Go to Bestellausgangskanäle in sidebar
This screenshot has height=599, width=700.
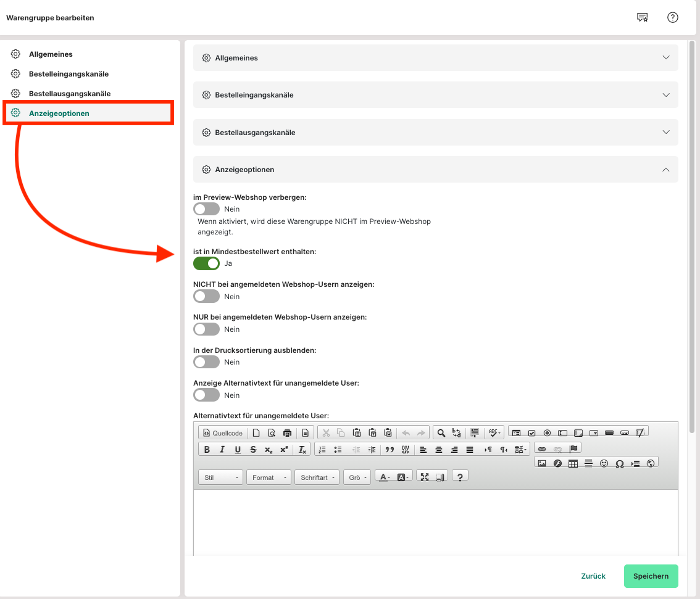[x=70, y=94]
